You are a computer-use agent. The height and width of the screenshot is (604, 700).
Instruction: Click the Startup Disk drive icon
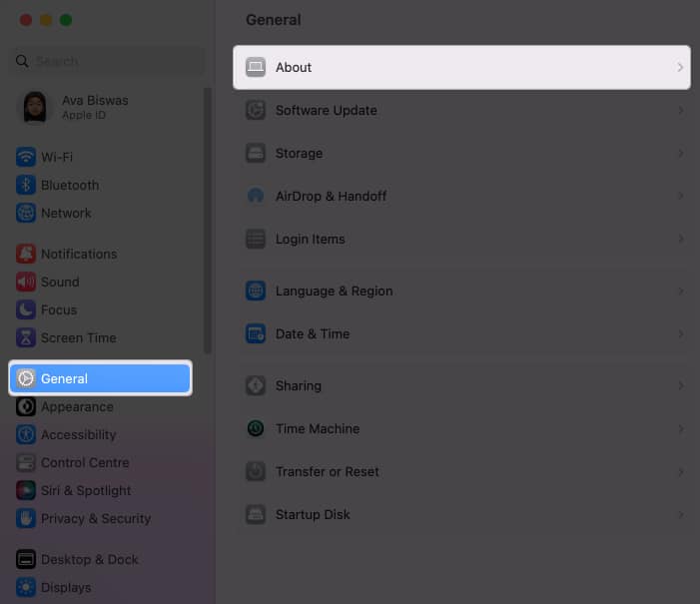[x=256, y=515]
